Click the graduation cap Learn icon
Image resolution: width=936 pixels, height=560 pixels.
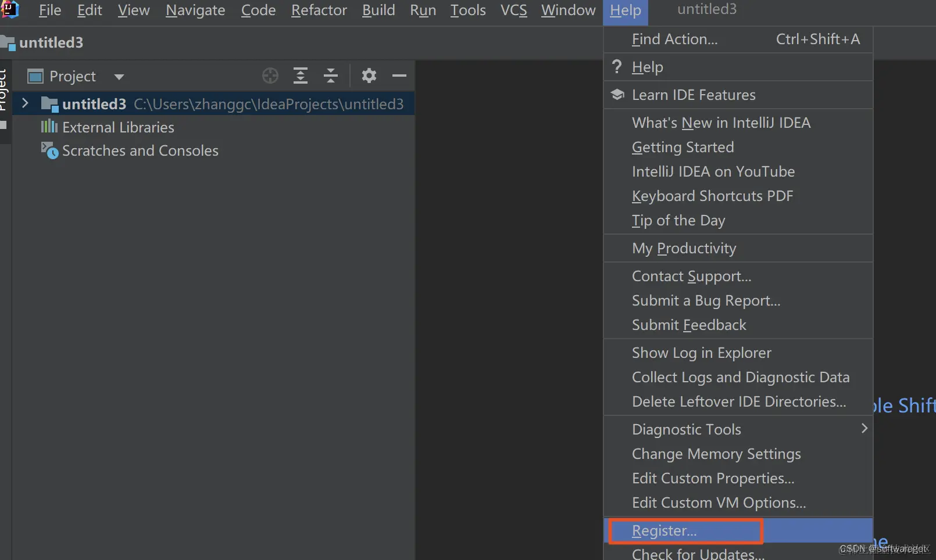click(x=617, y=94)
